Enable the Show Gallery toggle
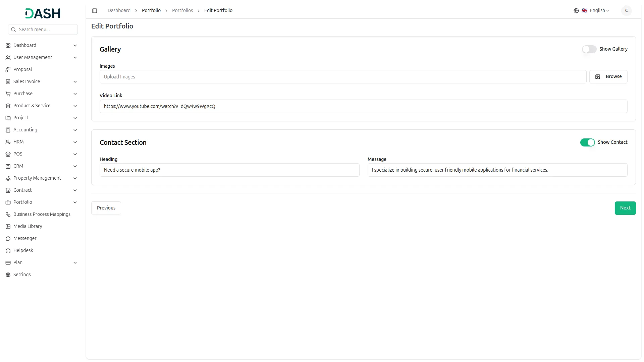The width and height of the screenshot is (644, 362). (x=589, y=49)
